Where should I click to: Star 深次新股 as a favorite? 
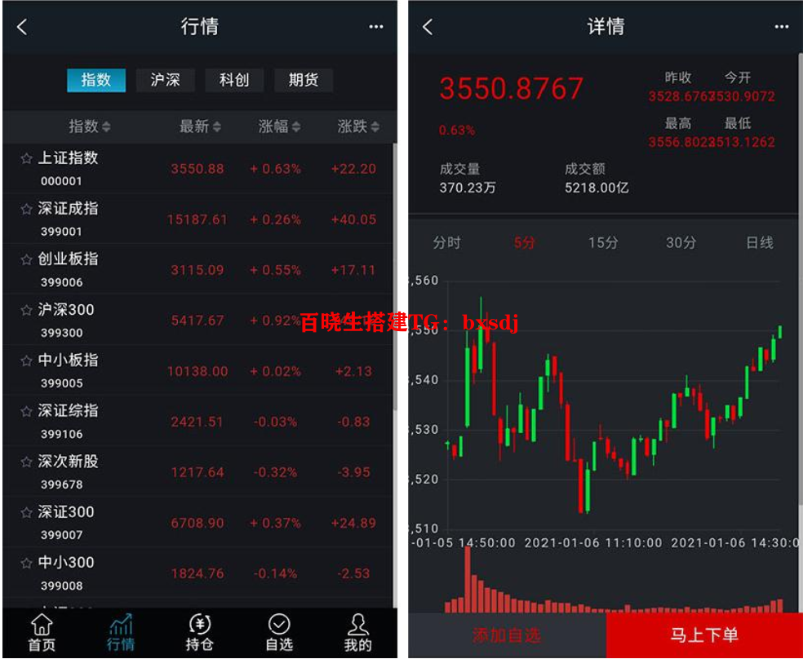26,462
